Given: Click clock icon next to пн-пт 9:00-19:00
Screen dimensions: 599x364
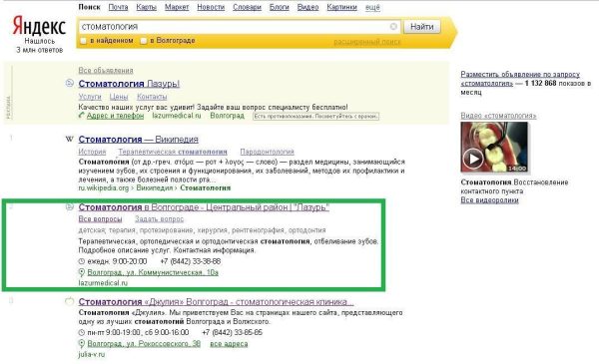Looking at the screenshot, I should [x=82, y=333].
